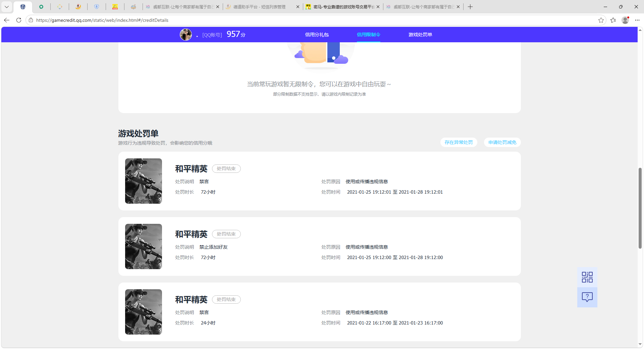Open the 虞都互联 tab left of 德道助手平台

[183, 7]
